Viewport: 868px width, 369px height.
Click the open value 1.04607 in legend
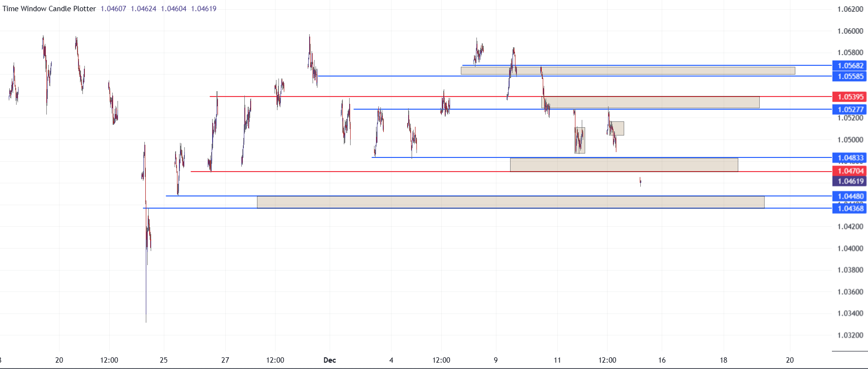pyautogui.click(x=113, y=9)
